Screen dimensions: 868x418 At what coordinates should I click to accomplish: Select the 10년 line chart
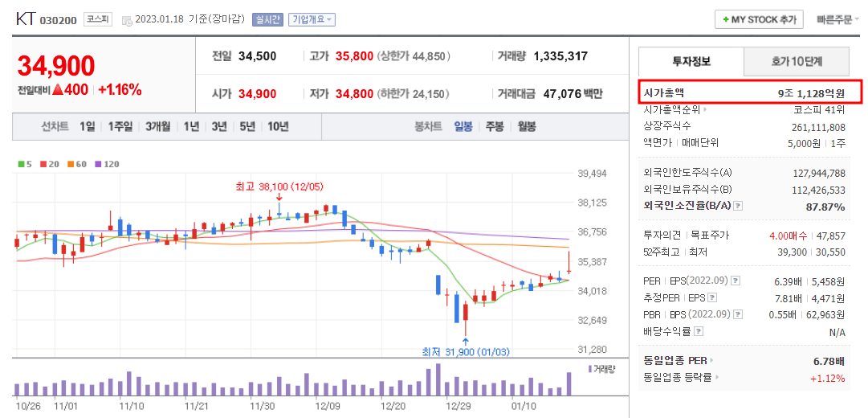(x=278, y=126)
